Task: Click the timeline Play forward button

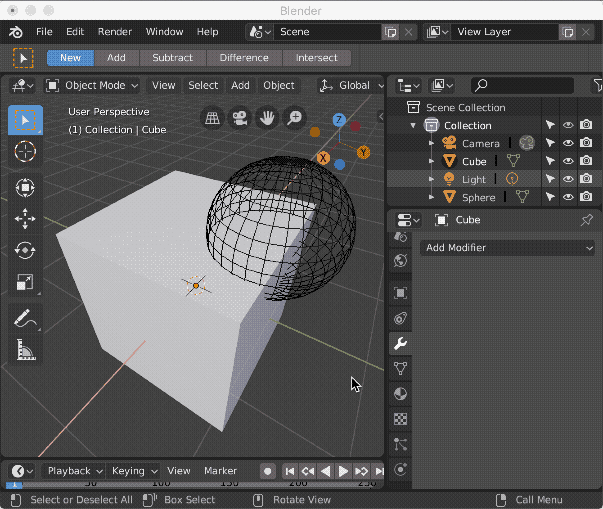Action: pyautogui.click(x=343, y=471)
